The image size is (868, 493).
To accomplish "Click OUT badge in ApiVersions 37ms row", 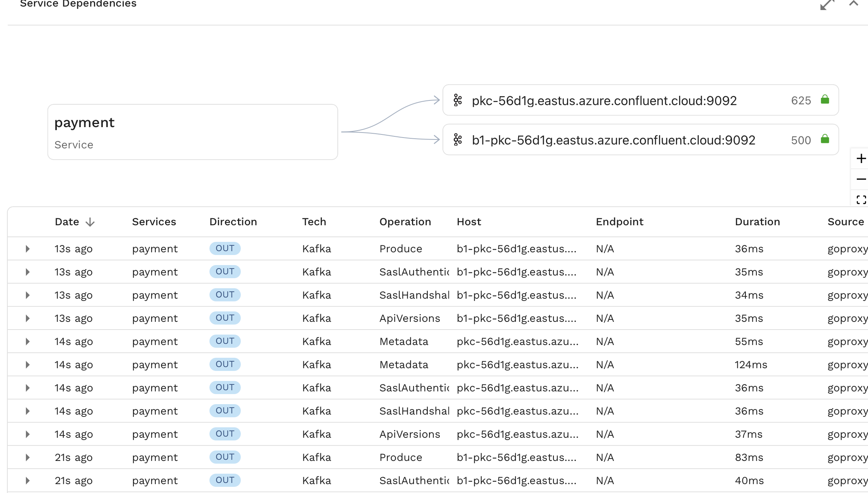I will point(225,434).
